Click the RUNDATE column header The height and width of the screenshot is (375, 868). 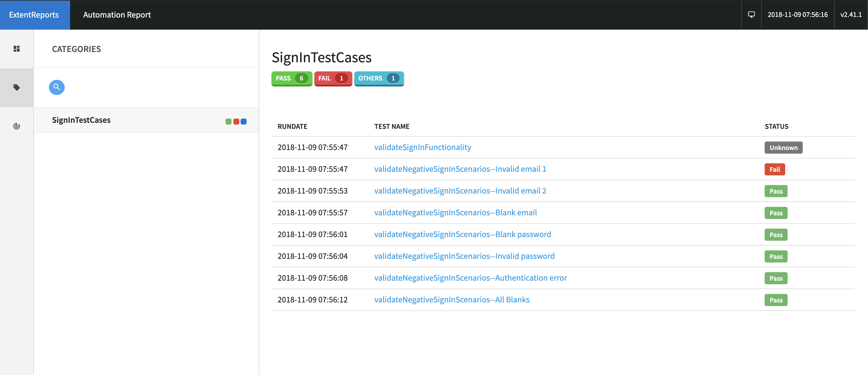(x=292, y=126)
